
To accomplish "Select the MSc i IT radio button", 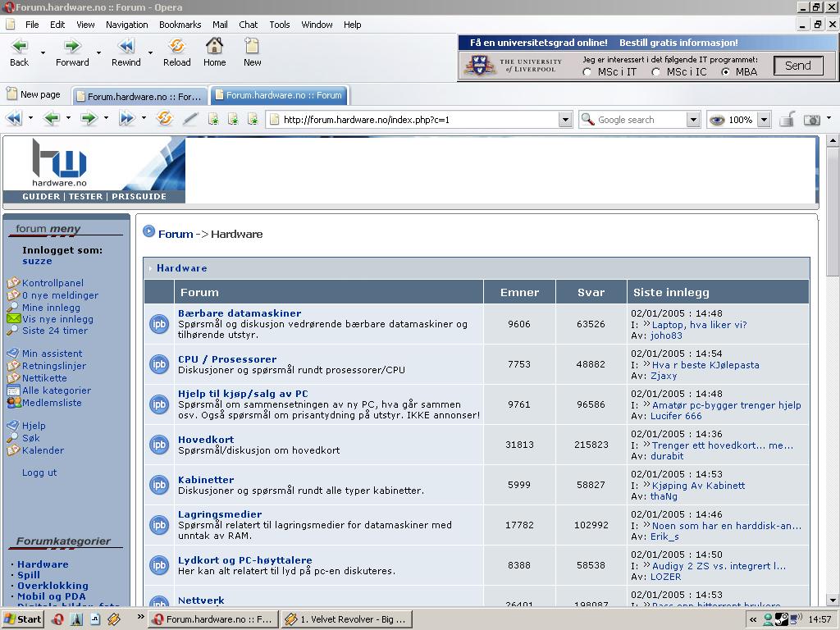I will click(x=587, y=72).
